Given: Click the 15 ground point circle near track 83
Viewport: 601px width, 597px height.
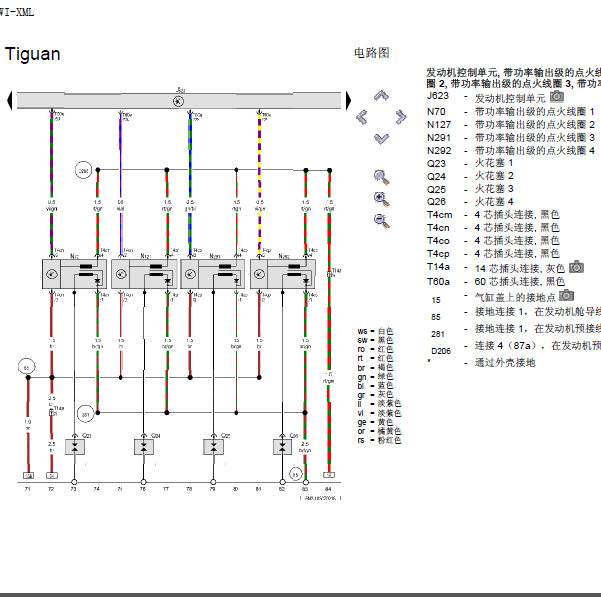Looking at the screenshot, I should [x=295, y=475].
